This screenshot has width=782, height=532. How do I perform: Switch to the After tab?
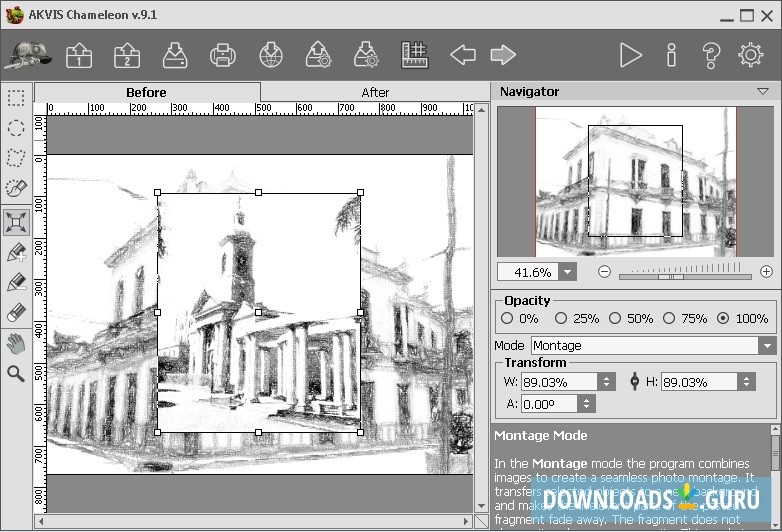tap(375, 92)
